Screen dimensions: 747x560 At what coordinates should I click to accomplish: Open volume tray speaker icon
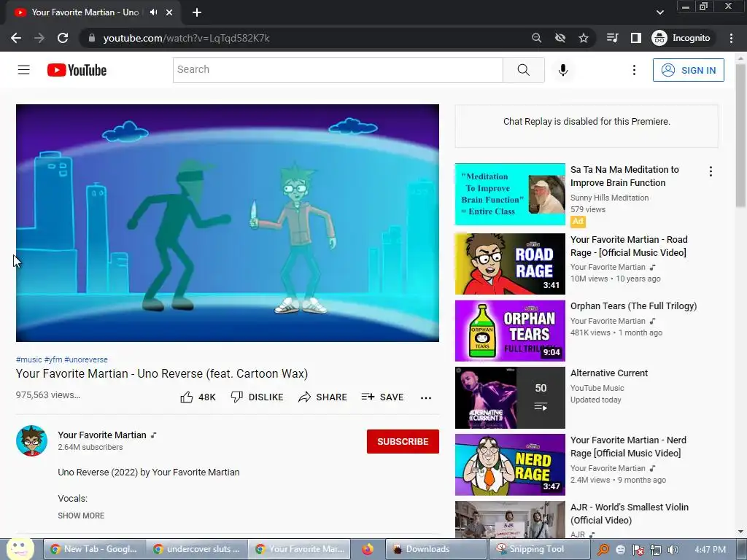pos(673,550)
